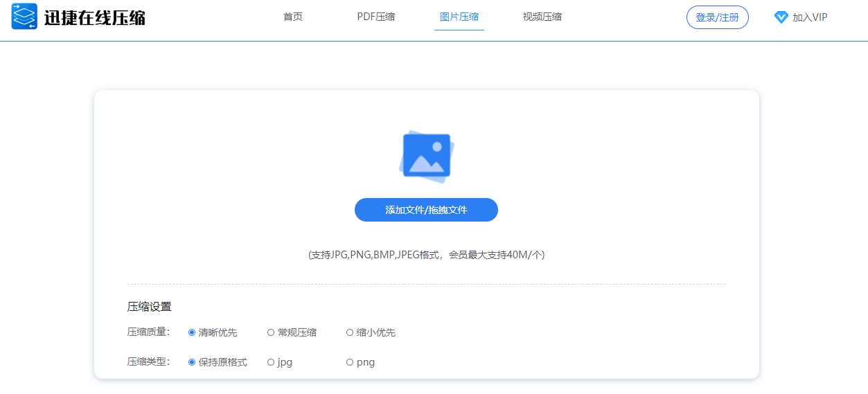Choose png compression type
868x394 pixels.
pyautogui.click(x=360, y=362)
